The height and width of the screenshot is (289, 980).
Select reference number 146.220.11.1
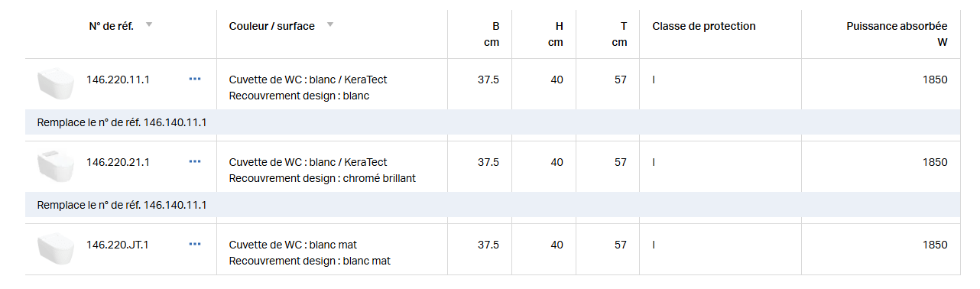(118, 80)
